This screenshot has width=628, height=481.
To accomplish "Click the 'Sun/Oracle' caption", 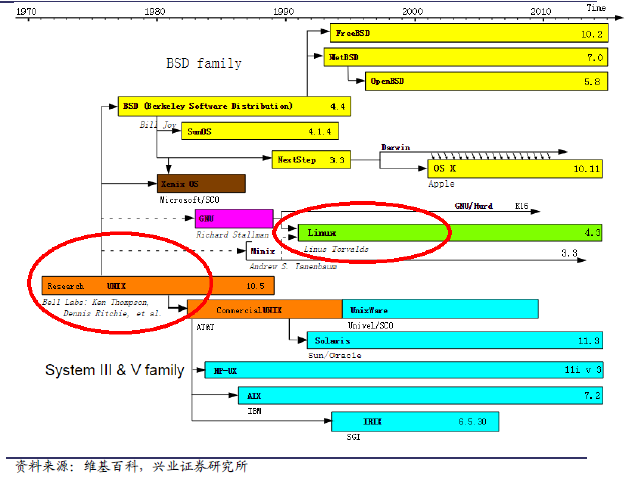I will (335, 355).
